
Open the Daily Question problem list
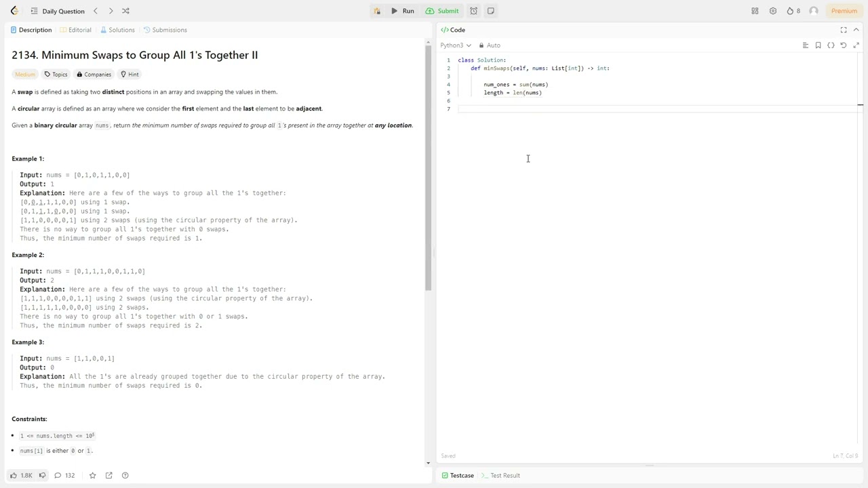[x=58, y=11]
